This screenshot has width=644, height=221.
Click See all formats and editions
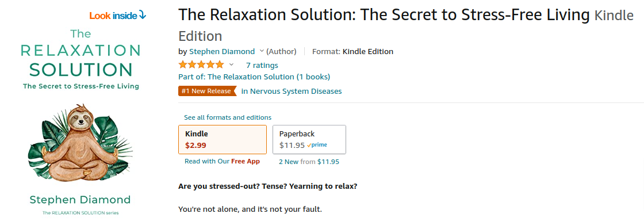tap(228, 117)
